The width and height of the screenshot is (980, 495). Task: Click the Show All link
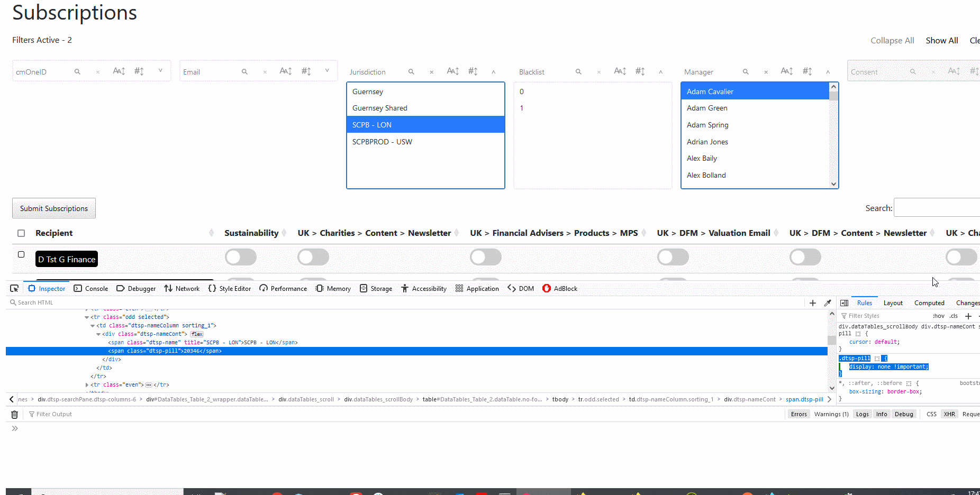coord(941,40)
